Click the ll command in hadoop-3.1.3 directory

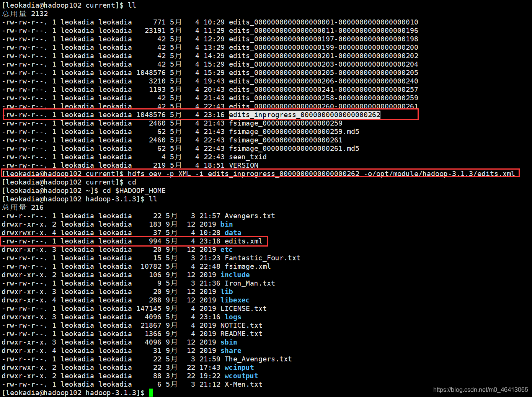coord(153,199)
